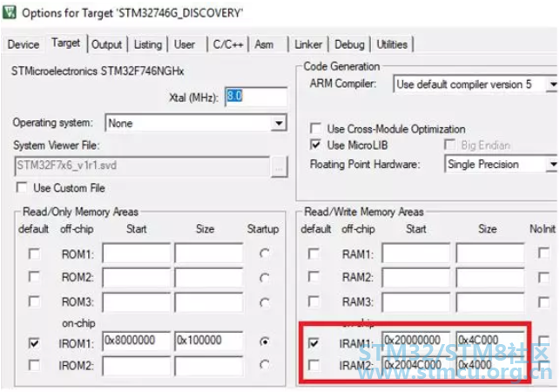Enable the NoInit checkbox for RAM2
The height and width of the screenshot is (392, 560).
543,277
